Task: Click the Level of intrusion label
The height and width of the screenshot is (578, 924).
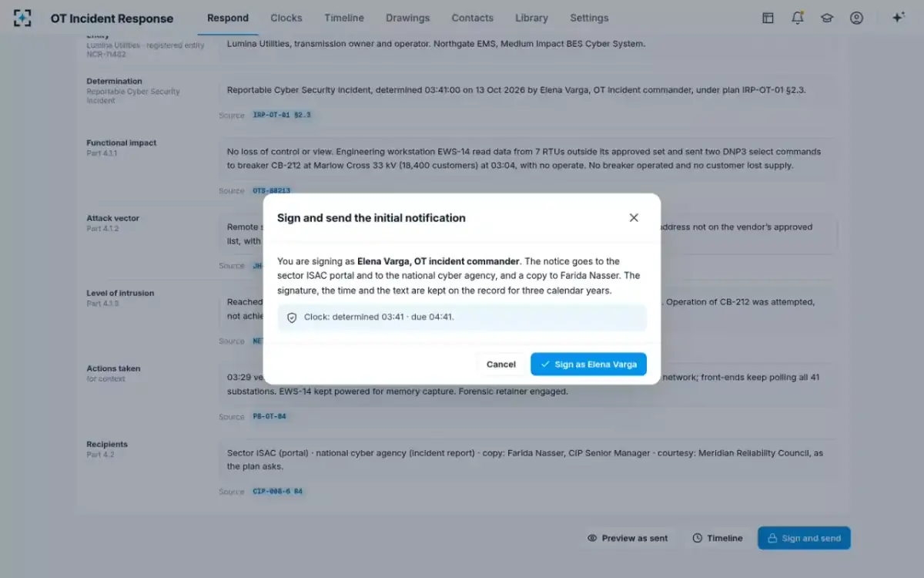Action: [x=120, y=293]
